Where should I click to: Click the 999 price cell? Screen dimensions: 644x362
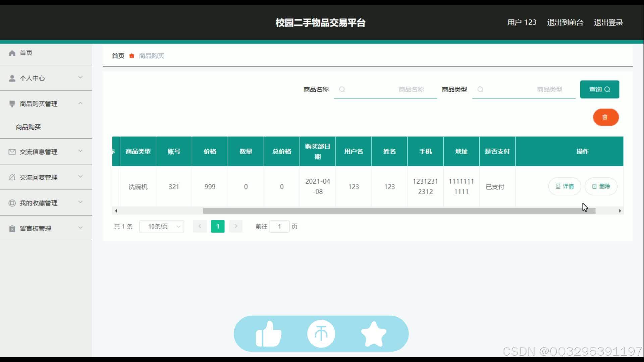210,187
